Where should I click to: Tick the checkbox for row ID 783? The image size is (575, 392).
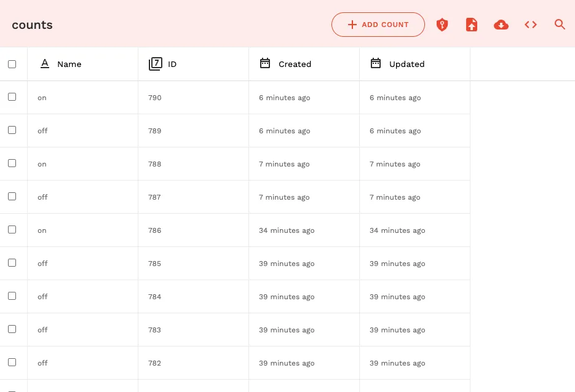(12, 329)
